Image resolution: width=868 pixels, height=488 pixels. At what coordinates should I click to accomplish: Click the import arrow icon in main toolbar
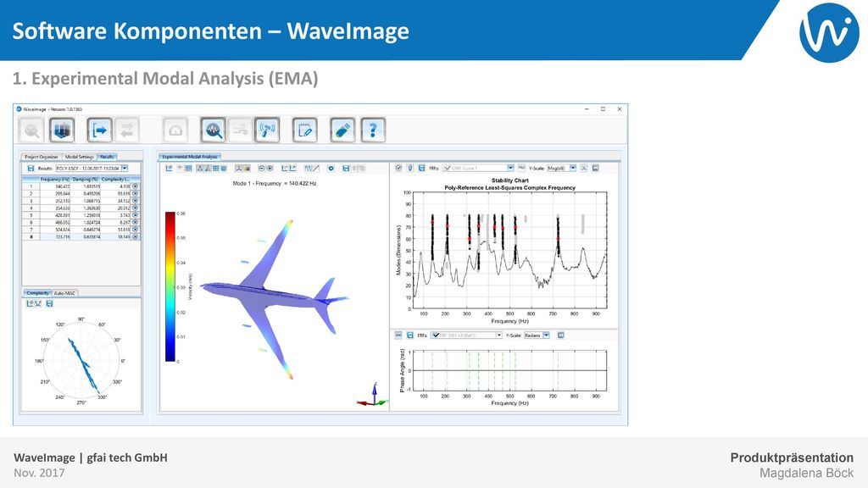100,130
